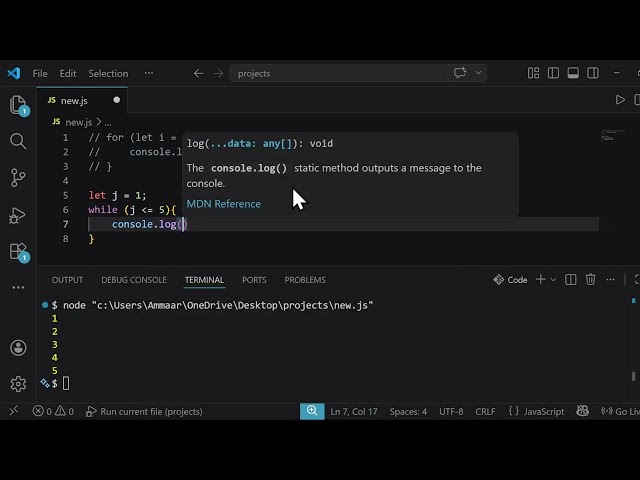640x480 pixels.
Task: Open terminal panel more actions ellipsis
Action: 610,280
